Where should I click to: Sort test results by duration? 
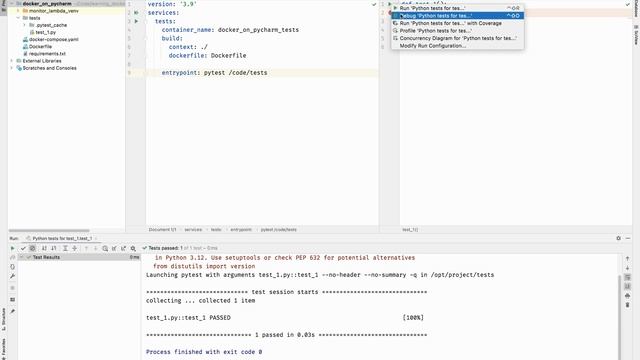click(53, 248)
